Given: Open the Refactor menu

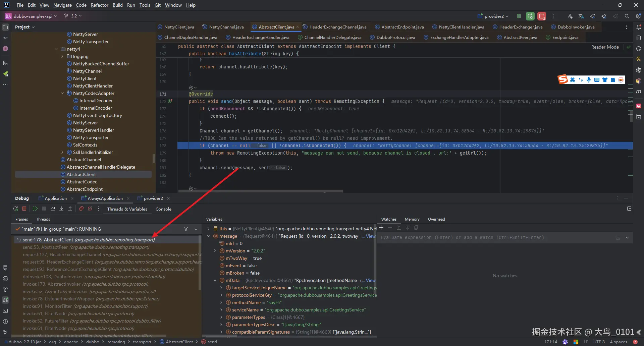Looking at the screenshot, I should point(99,5).
